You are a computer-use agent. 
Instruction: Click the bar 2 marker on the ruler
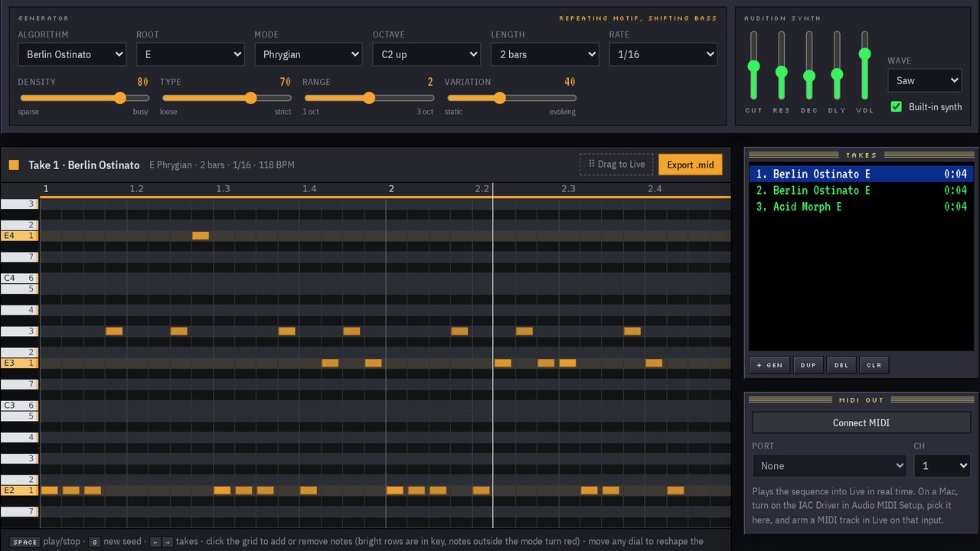[x=391, y=188]
